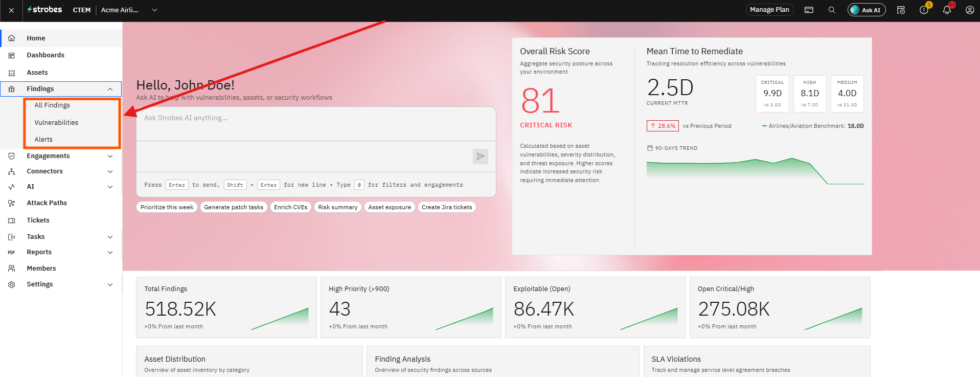Click the Critical 9.9D MTTR tile
980x377 pixels.
772,94
